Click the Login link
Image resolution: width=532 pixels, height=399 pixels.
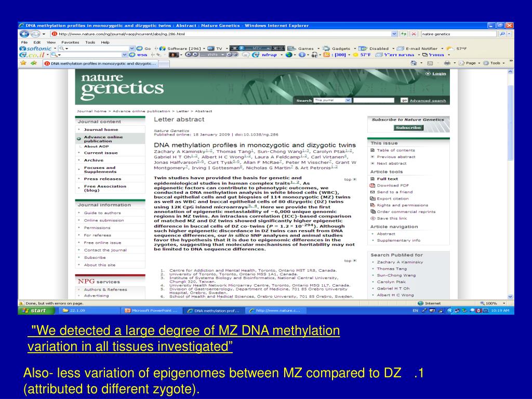tap(438, 73)
